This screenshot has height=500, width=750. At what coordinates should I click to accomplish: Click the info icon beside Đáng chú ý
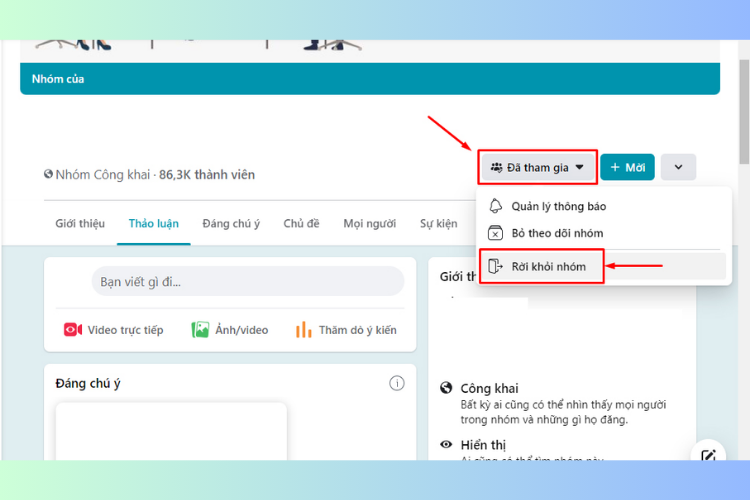tap(397, 383)
